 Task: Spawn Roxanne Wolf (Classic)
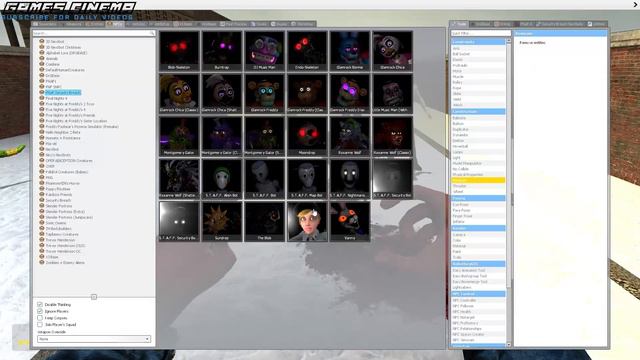pos(392,136)
